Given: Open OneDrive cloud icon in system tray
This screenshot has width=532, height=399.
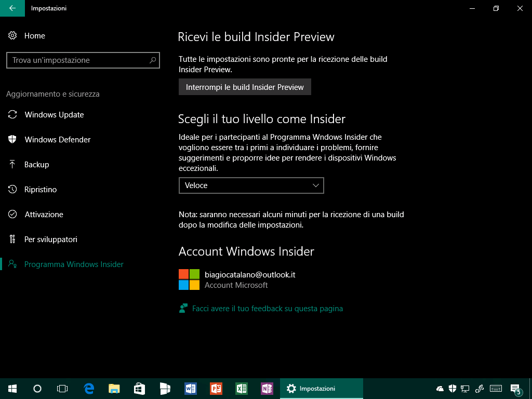Looking at the screenshot, I should pyautogui.click(x=440, y=389).
